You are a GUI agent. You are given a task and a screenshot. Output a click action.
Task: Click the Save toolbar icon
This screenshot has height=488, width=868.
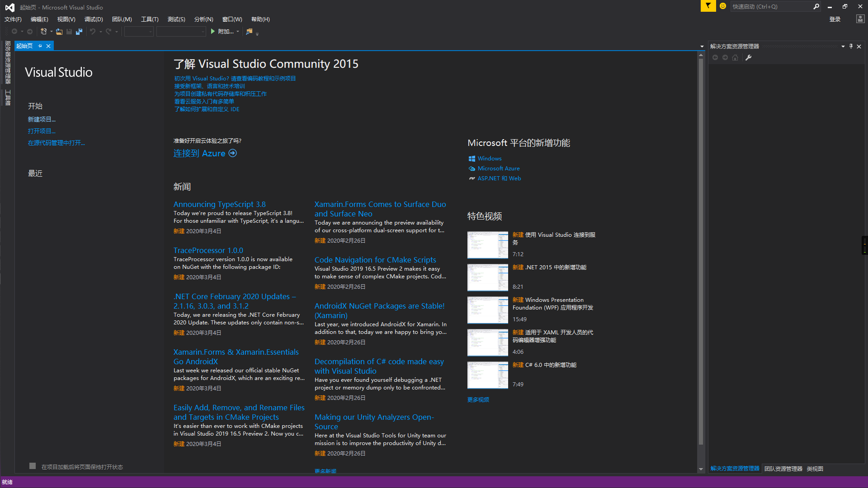(x=69, y=32)
